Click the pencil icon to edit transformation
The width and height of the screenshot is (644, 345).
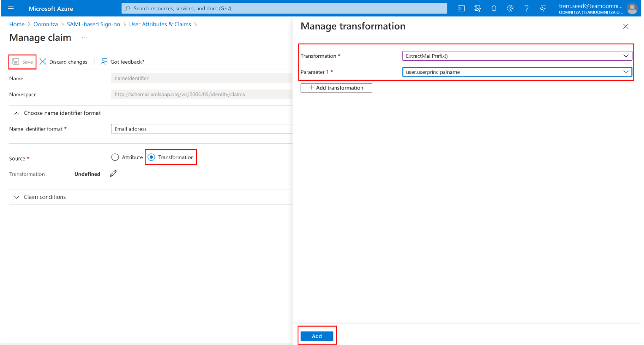pyautogui.click(x=113, y=174)
